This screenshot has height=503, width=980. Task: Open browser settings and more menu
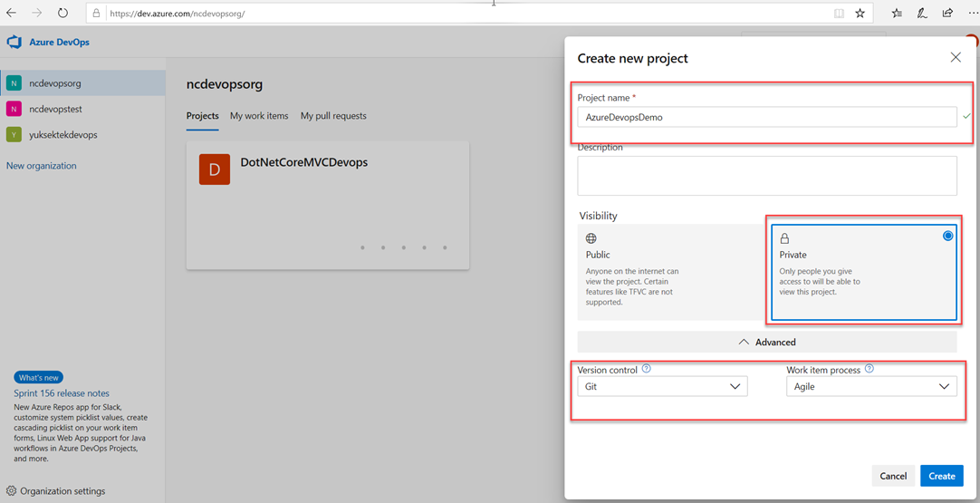pos(973,13)
